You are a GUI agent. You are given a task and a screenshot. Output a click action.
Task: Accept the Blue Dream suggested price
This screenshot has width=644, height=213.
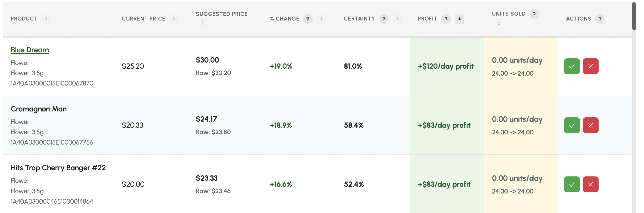[571, 66]
